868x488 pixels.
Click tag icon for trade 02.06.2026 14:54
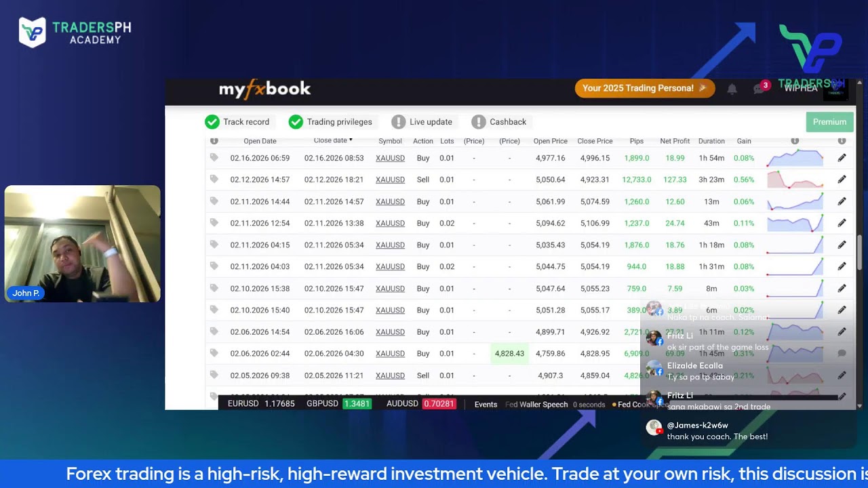(214, 331)
